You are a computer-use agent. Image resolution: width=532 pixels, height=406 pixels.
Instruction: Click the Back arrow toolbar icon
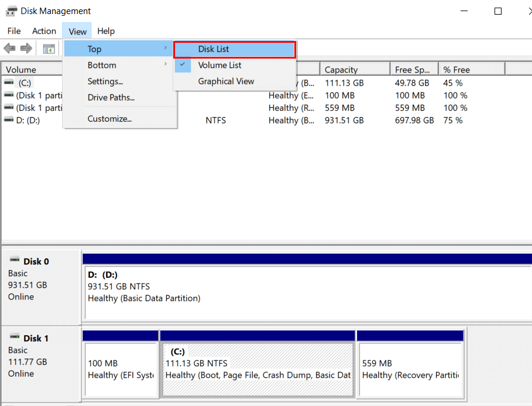pyautogui.click(x=9, y=49)
